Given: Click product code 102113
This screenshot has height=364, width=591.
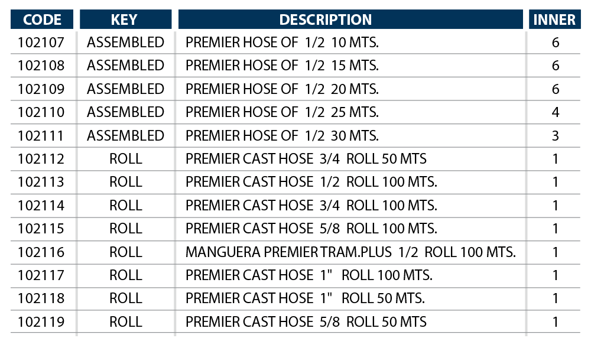Looking at the screenshot, I should coord(41,183).
